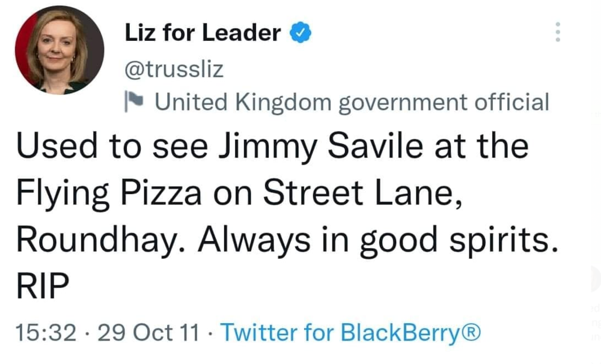Open the Twitter for BlackBerry source link
Viewport: 601px width, 364px height.
(351, 332)
